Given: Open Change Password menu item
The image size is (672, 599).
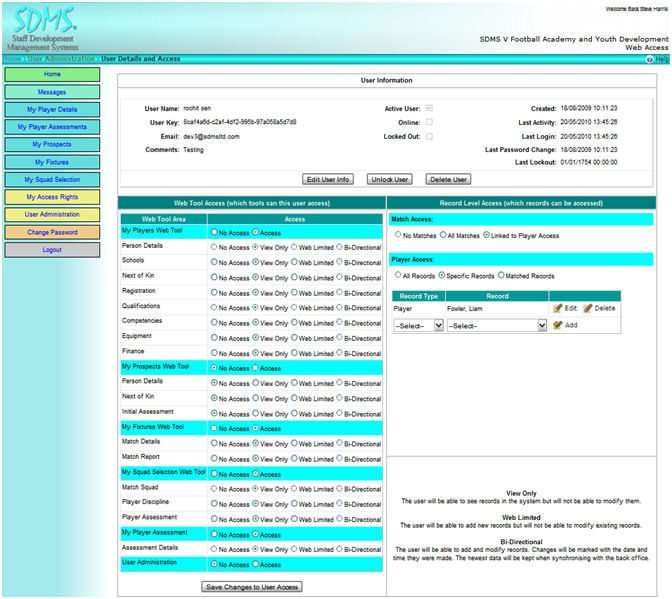Looking at the screenshot, I should 52,232.
